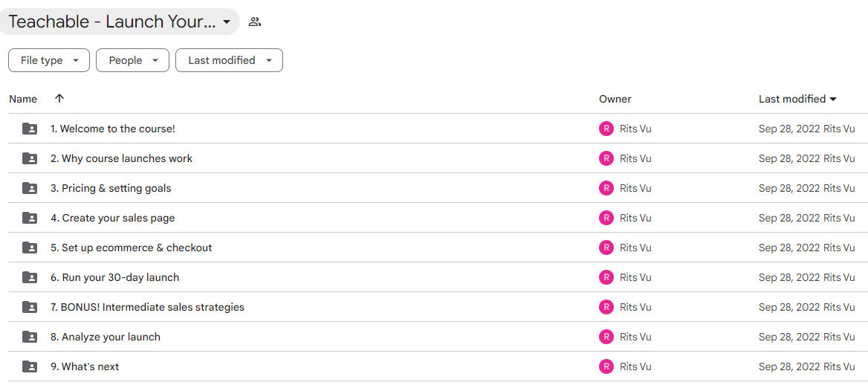Image resolution: width=868 pixels, height=391 pixels.
Task: Select '8. Analyze your launch' folder name
Action: pyautogui.click(x=106, y=337)
